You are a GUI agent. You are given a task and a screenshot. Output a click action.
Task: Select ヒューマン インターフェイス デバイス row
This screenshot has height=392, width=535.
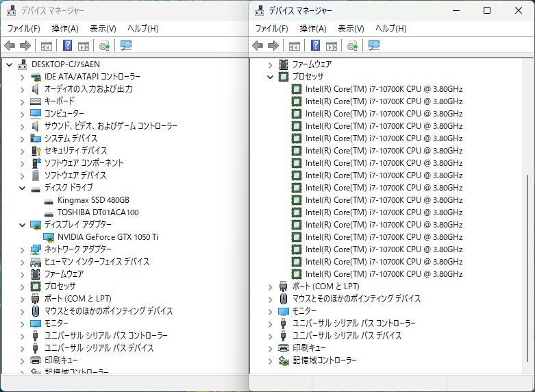[97, 262]
